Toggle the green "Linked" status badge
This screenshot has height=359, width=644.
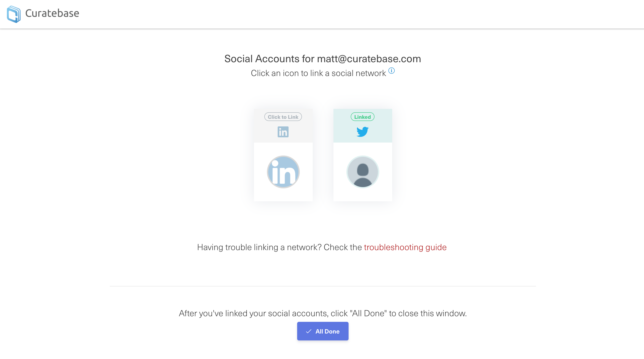tap(363, 117)
